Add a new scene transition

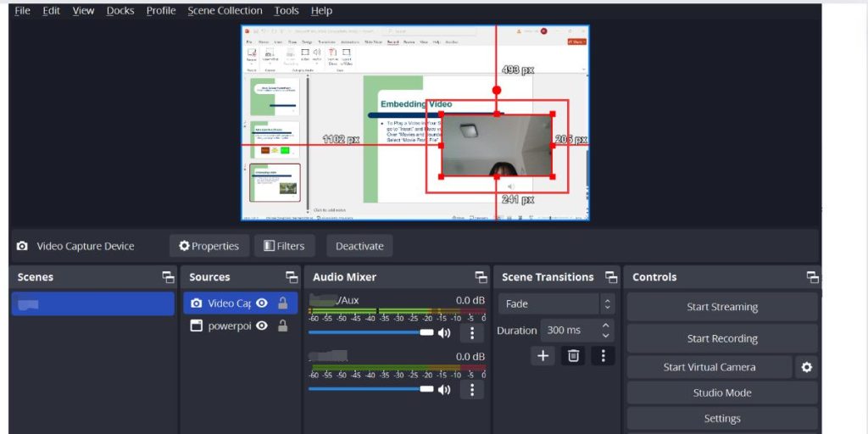coord(542,355)
